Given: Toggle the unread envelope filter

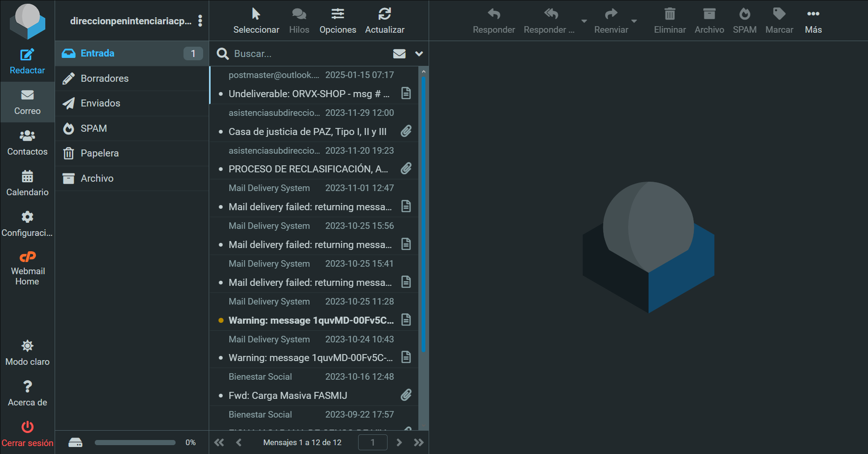Looking at the screenshot, I should [399, 54].
